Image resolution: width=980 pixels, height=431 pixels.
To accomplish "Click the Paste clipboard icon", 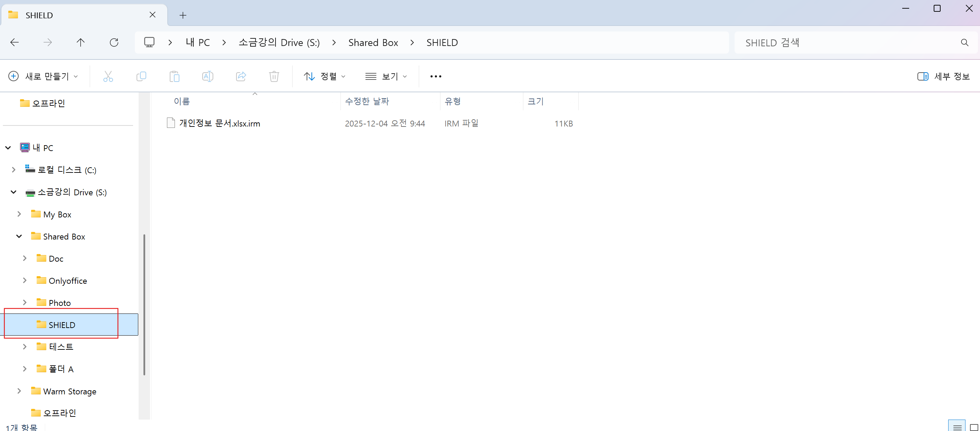I will click(x=174, y=76).
